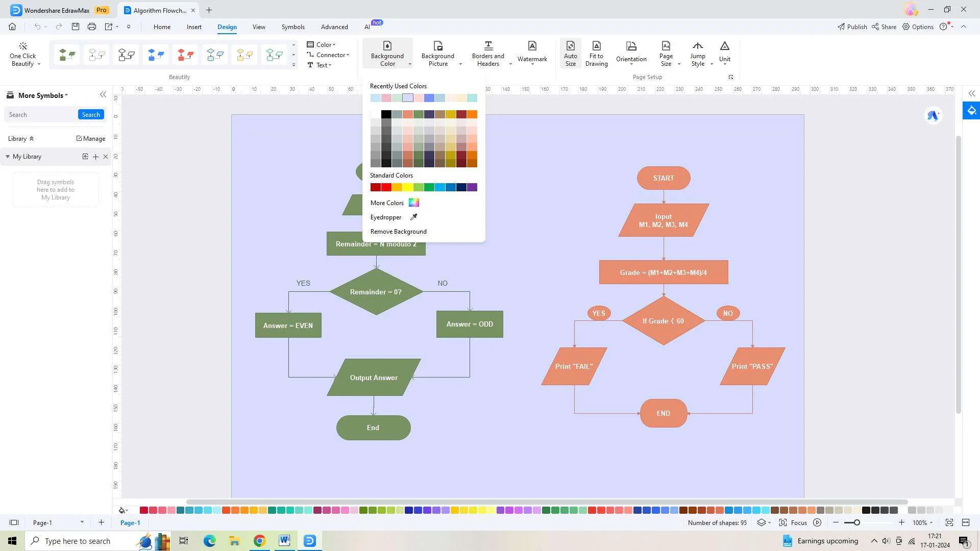Click the Advanced ribbon tab

tap(334, 27)
